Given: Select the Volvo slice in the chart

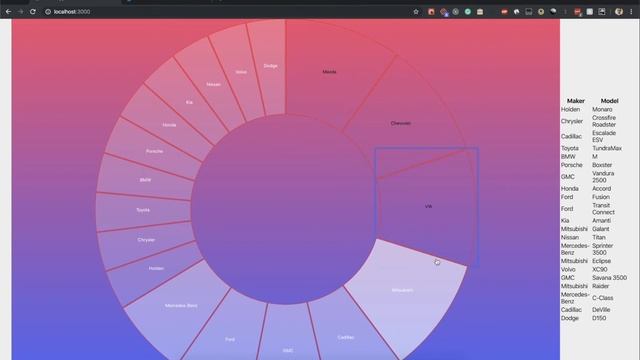Looking at the screenshot, I should click(x=241, y=72).
